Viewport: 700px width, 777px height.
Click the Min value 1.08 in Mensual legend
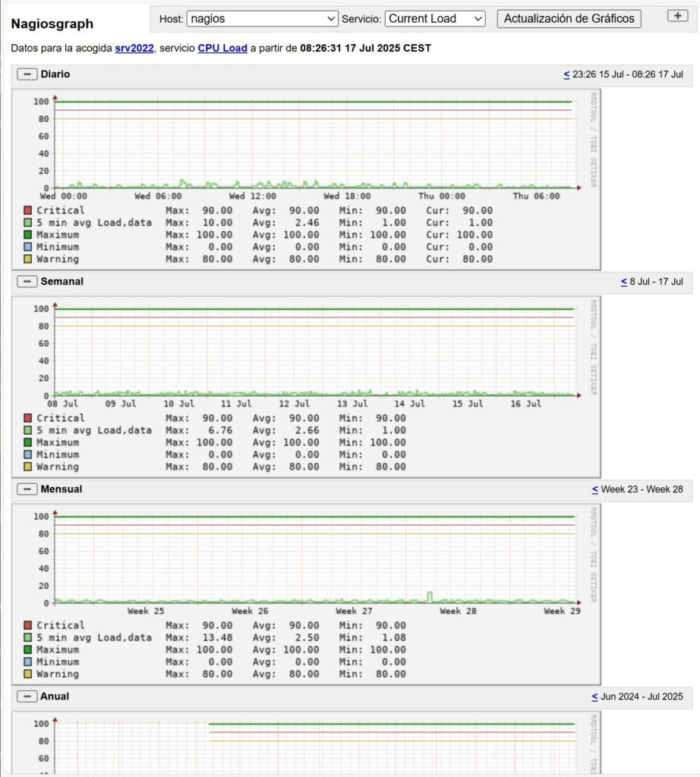click(x=394, y=637)
